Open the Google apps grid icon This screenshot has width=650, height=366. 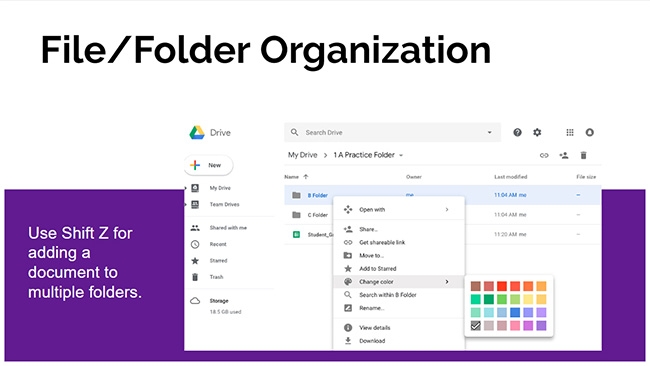tap(570, 132)
